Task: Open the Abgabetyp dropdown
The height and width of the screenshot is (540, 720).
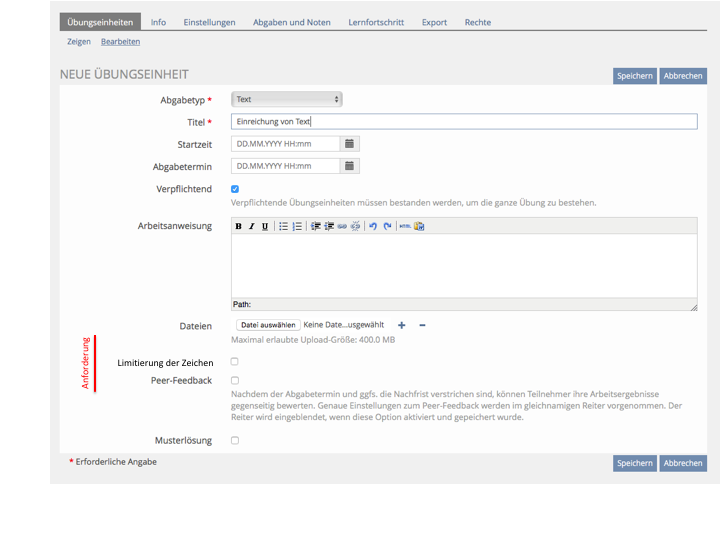Action: click(287, 99)
